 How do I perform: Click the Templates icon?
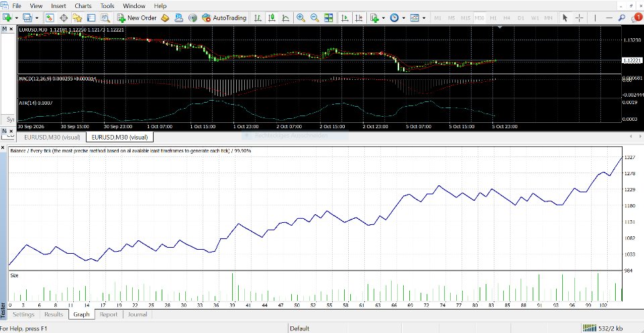(415, 17)
